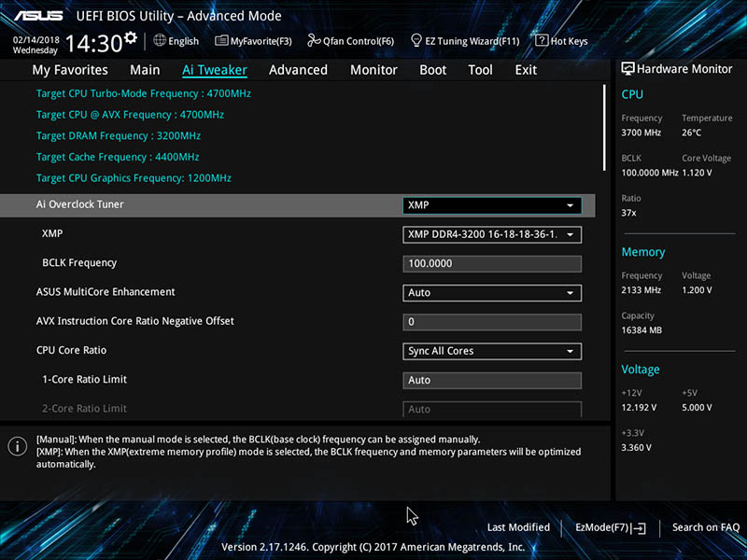Click EzMode(F7) to switch modes

coord(610,527)
